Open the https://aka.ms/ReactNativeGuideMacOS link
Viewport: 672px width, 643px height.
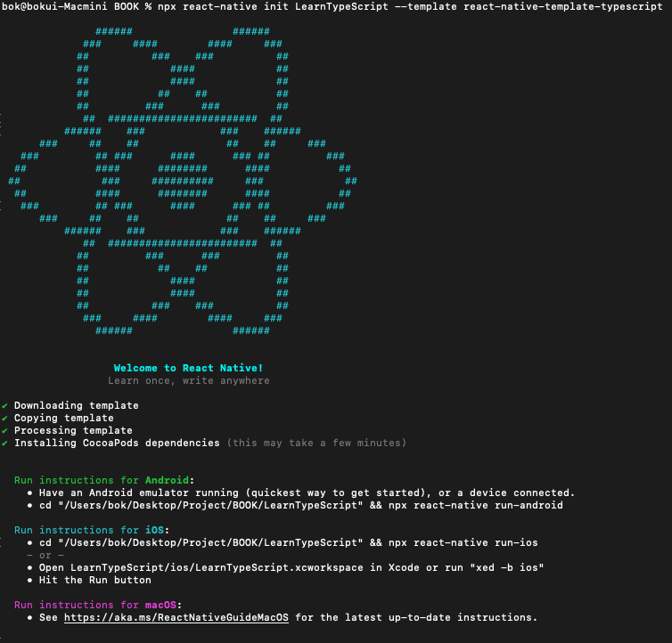point(176,617)
